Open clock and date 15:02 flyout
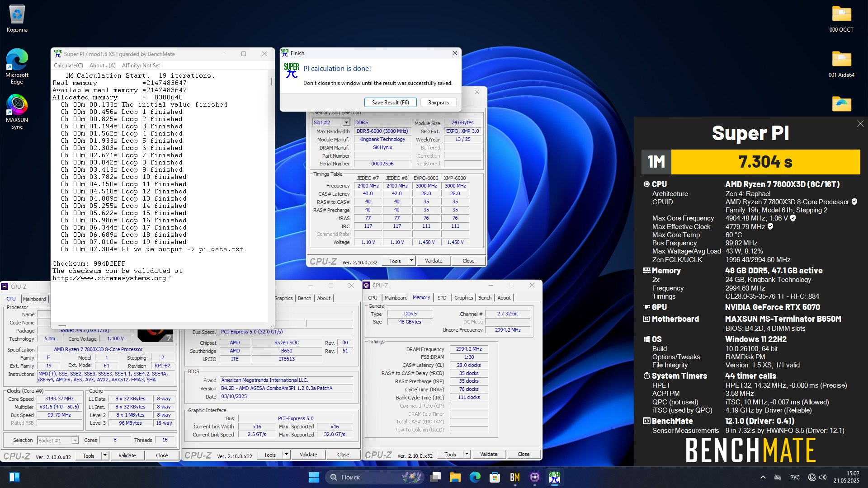This screenshot has height=488, width=868. pyautogui.click(x=846, y=477)
